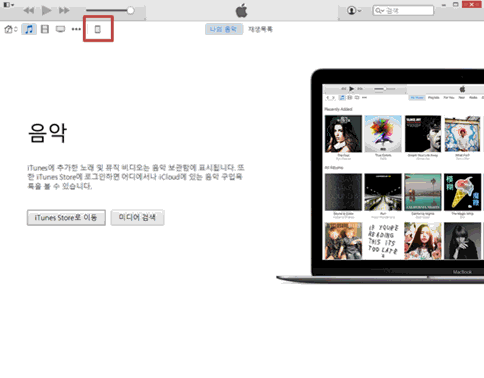484x378 pixels.
Task: Start playback with the play button
Action: [46, 11]
